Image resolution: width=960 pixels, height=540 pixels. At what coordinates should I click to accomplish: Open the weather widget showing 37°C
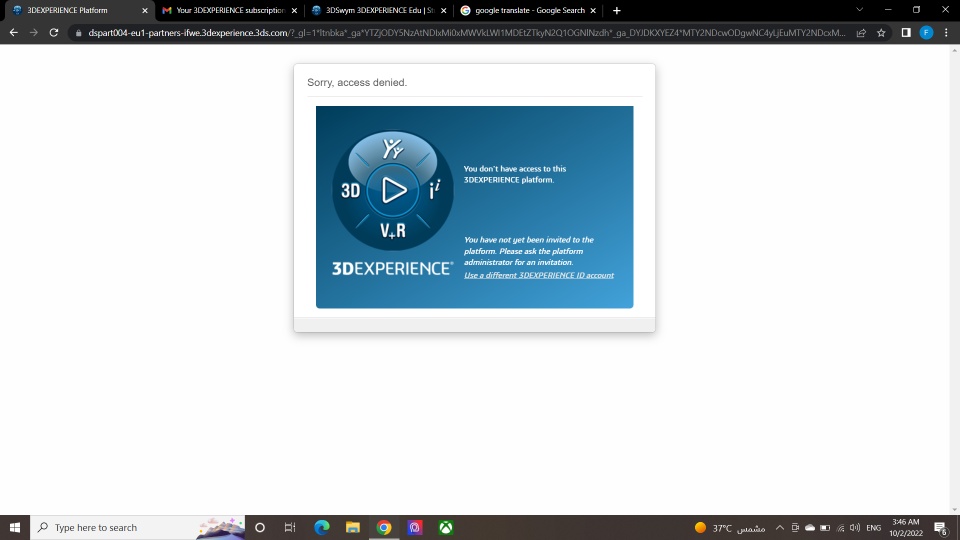click(730, 528)
